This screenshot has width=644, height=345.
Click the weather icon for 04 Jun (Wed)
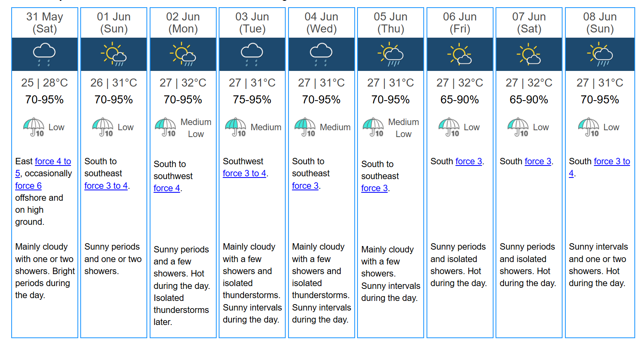pos(321,55)
